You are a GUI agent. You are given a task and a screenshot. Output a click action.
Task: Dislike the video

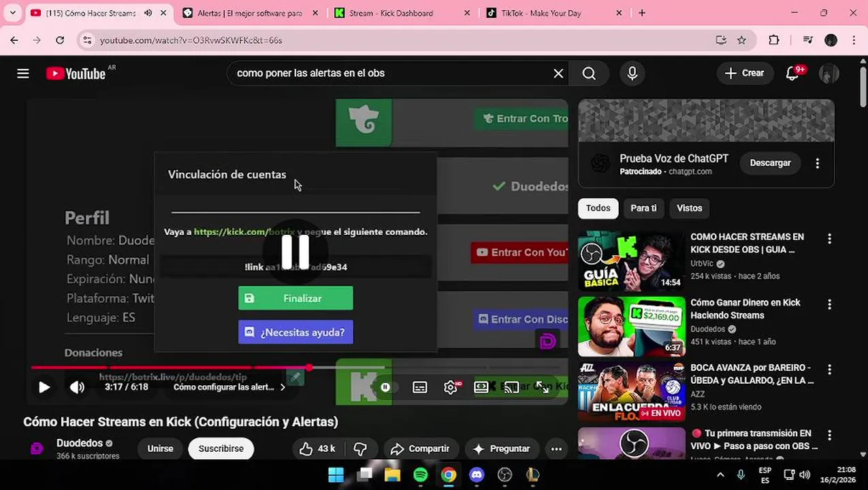click(361, 448)
